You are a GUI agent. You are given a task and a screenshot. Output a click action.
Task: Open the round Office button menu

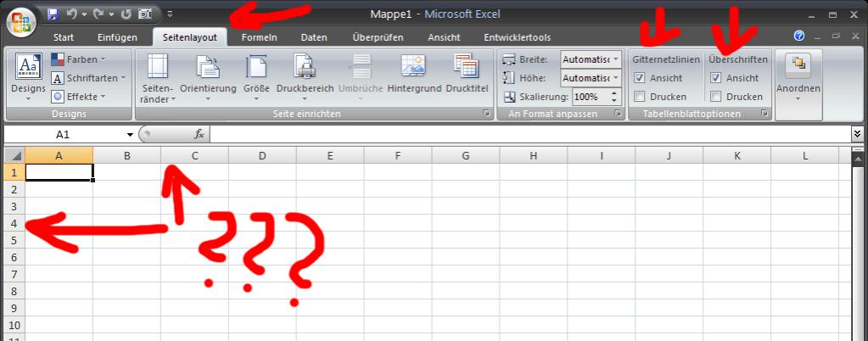pyautogui.click(x=21, y=23)
